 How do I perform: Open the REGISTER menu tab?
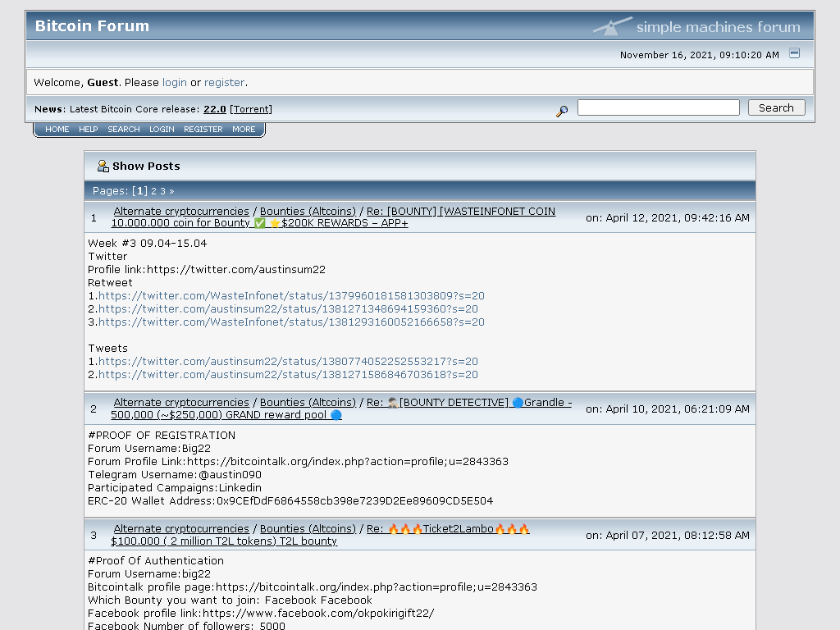pos(203,129)
